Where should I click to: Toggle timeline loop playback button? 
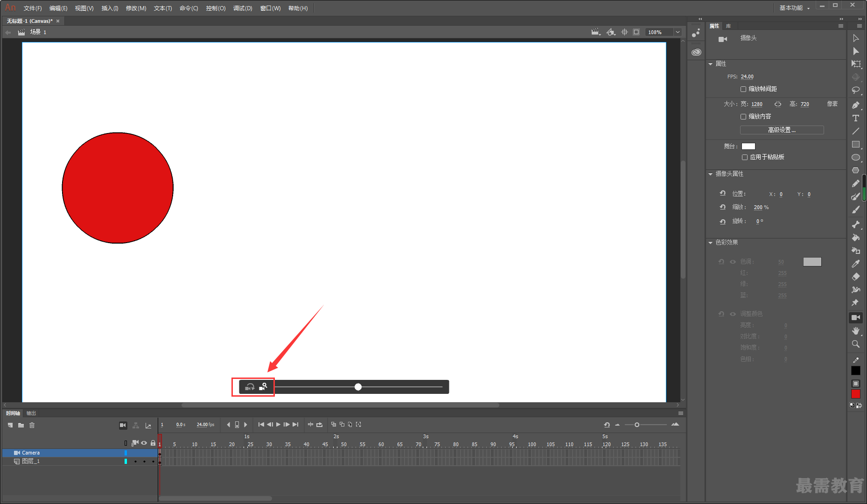[319, 425]
